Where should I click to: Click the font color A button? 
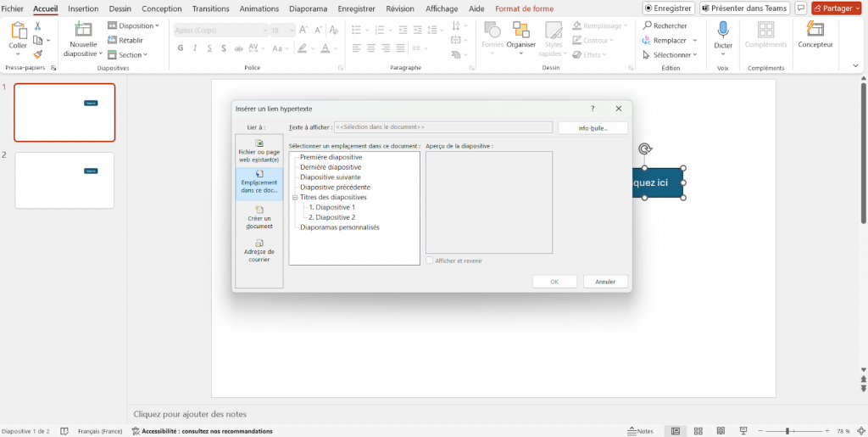tap(325, 48)
